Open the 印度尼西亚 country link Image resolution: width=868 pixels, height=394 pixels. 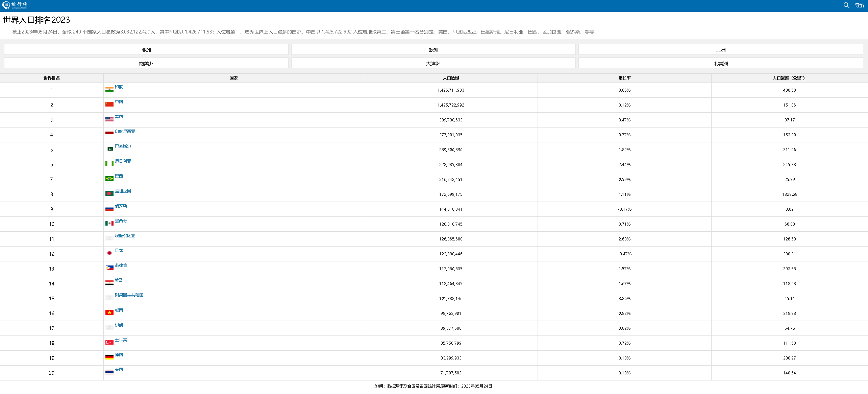[x=125, y=132]
